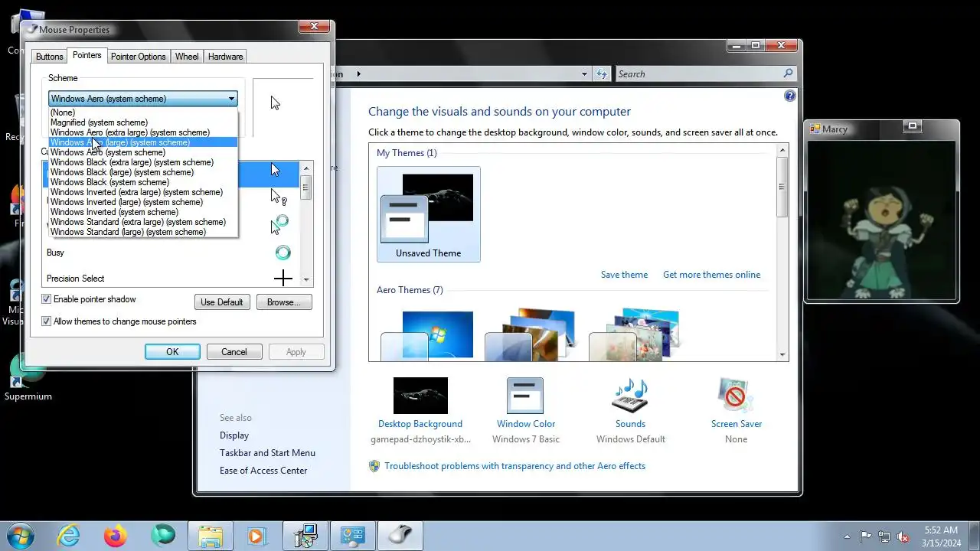The height and width of the screenshot is (551, 980).
Task: Click the Save theme link
Action: point(624,275)
